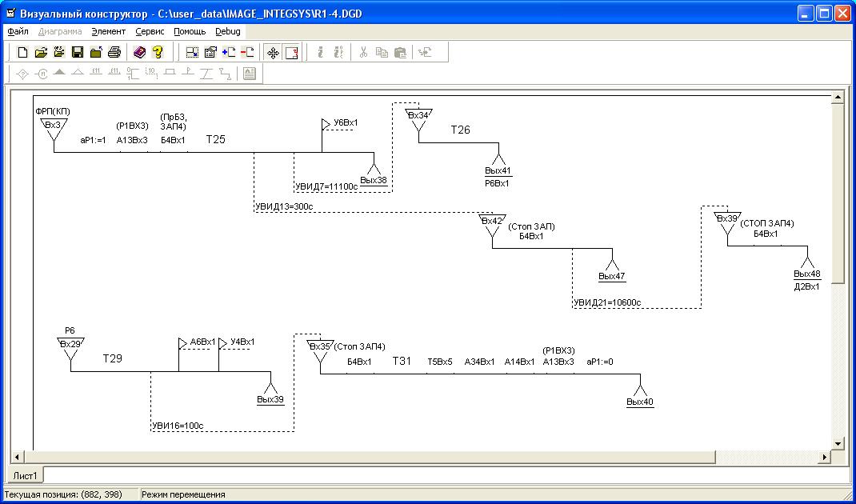Create a new diagram with blank page icon
Viewport: 856px width, 504px height.
(22, 53)
